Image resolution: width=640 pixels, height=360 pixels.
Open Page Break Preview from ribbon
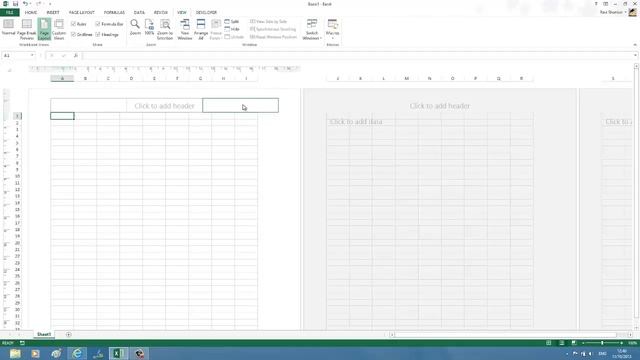(27, 29)
